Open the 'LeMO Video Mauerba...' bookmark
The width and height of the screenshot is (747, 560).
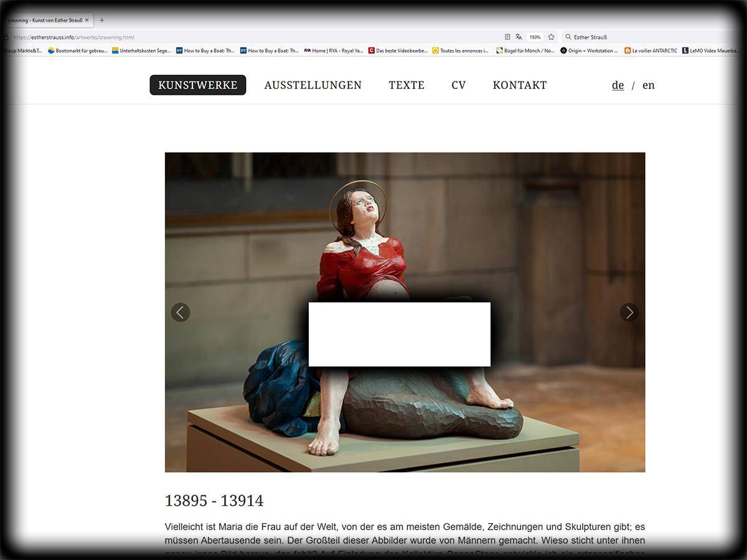click(x=711, y=50)
